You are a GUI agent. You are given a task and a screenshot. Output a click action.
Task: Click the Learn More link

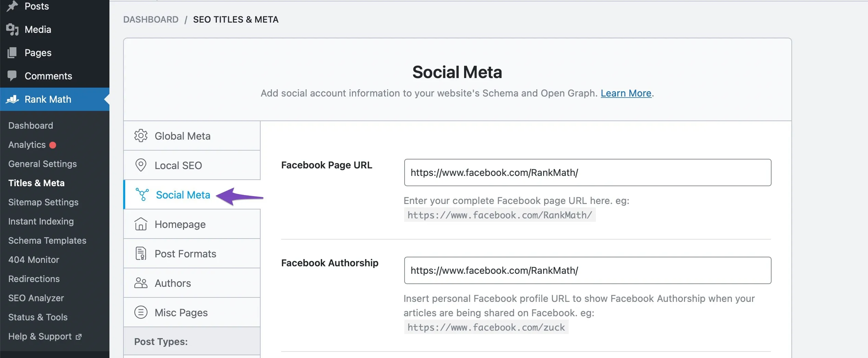tap(626, 93)
